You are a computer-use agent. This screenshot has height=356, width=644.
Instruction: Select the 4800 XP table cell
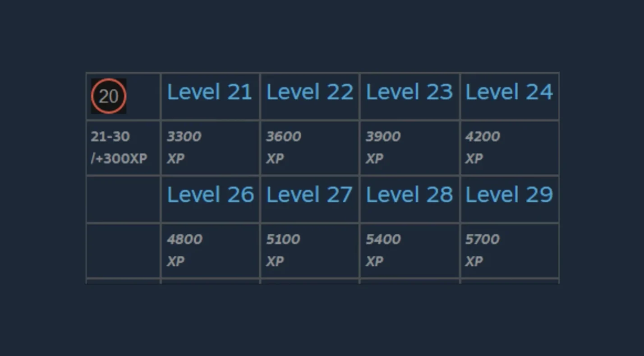(184, 250)
